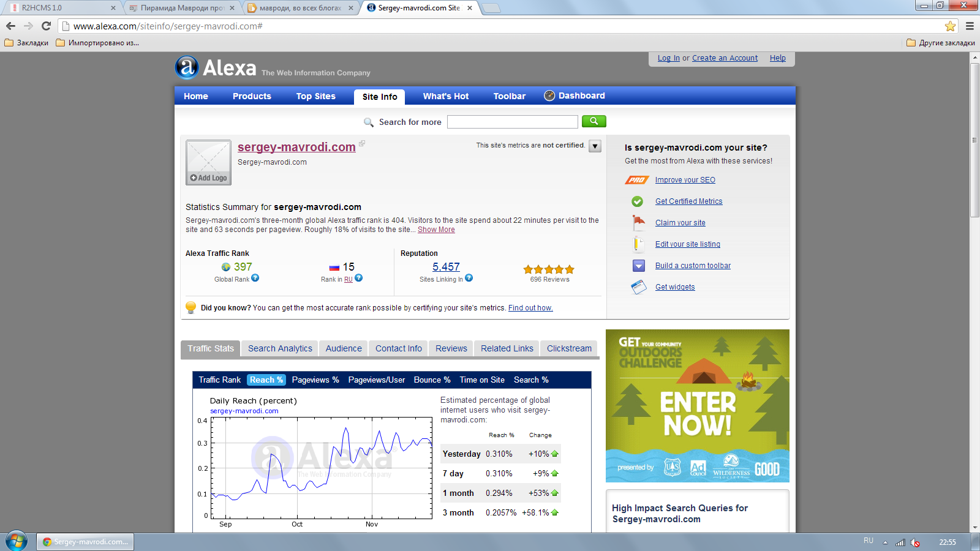
Task: Click network signal icon in tray
Action: click(900, 542)
